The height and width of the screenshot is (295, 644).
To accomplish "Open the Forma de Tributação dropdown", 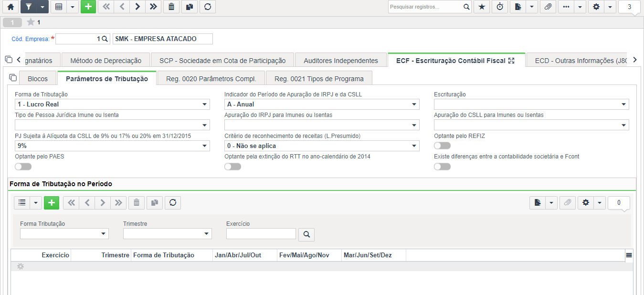I will pos(112,105).
